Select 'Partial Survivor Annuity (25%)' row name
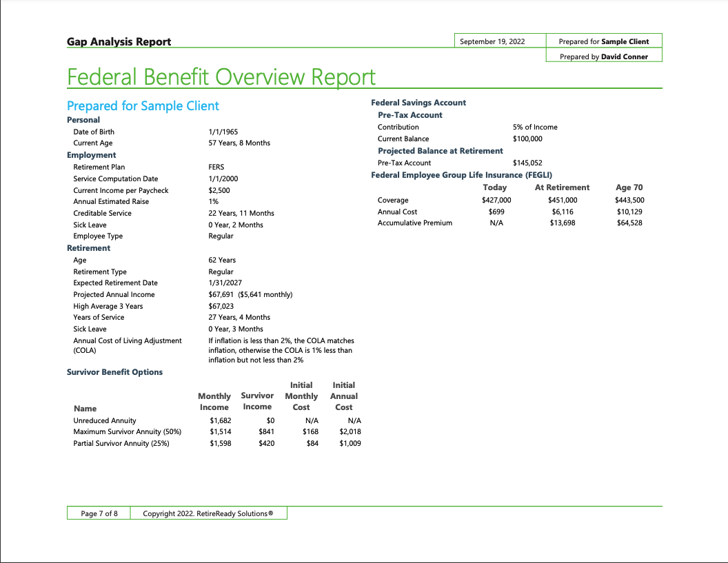 121,443
